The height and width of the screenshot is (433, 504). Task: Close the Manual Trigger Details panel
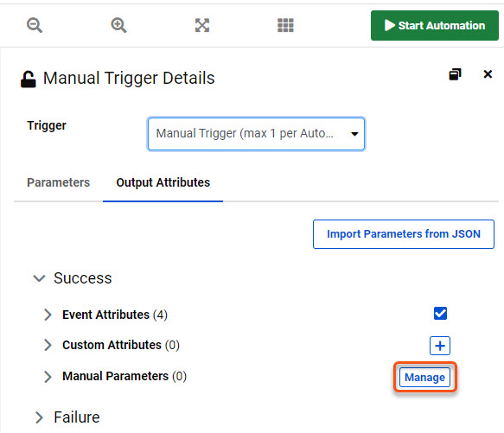[x=488, y=74]
